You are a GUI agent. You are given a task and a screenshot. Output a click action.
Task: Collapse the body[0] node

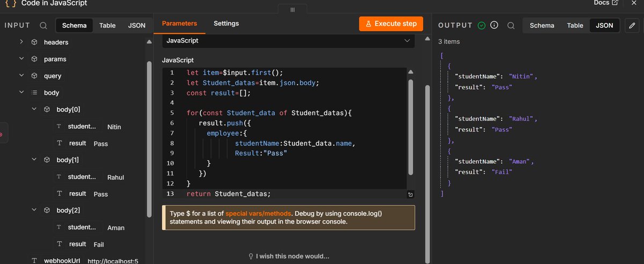point(34,109)
